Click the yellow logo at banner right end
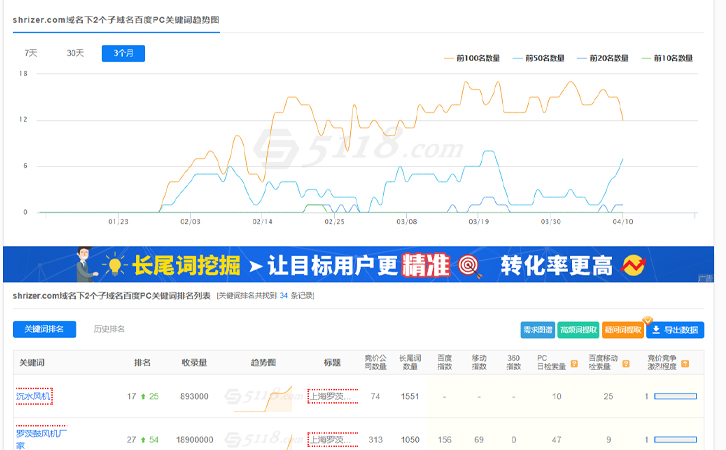Viewport: 726px width, 450px height. pos(632,265)
